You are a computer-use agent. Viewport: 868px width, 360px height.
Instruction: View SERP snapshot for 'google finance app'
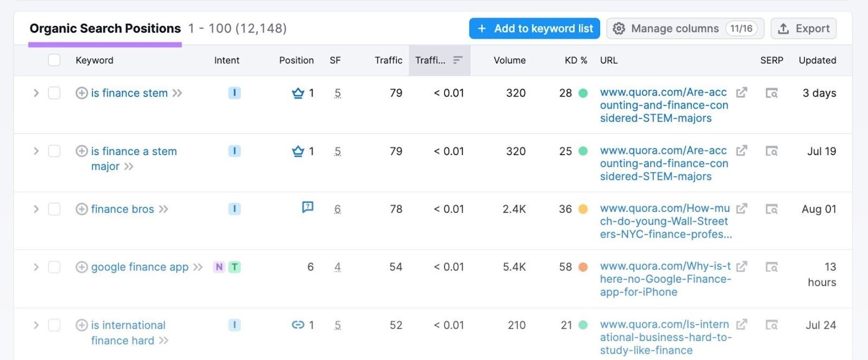pos(771,267)
